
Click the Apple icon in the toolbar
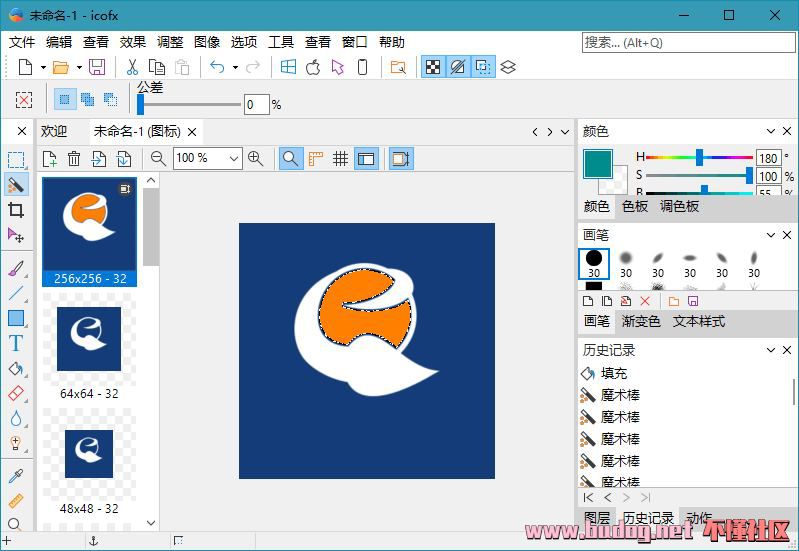(313, 67)
